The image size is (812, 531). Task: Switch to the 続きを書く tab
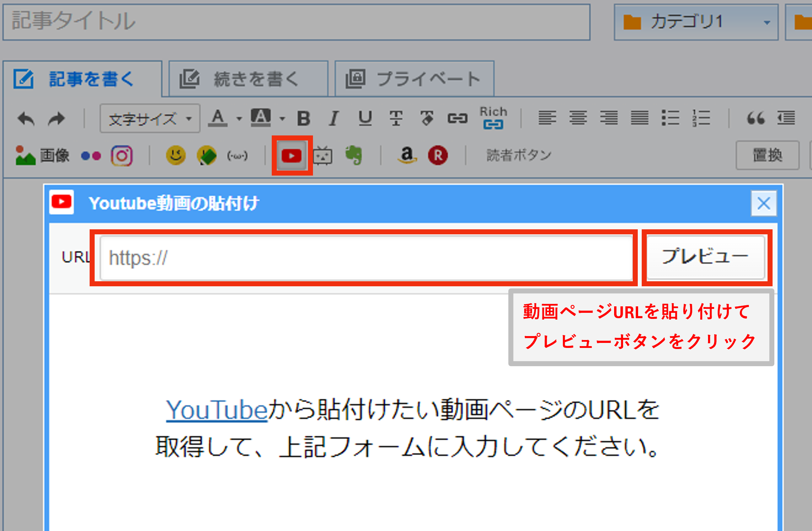[x=248, y=79]
